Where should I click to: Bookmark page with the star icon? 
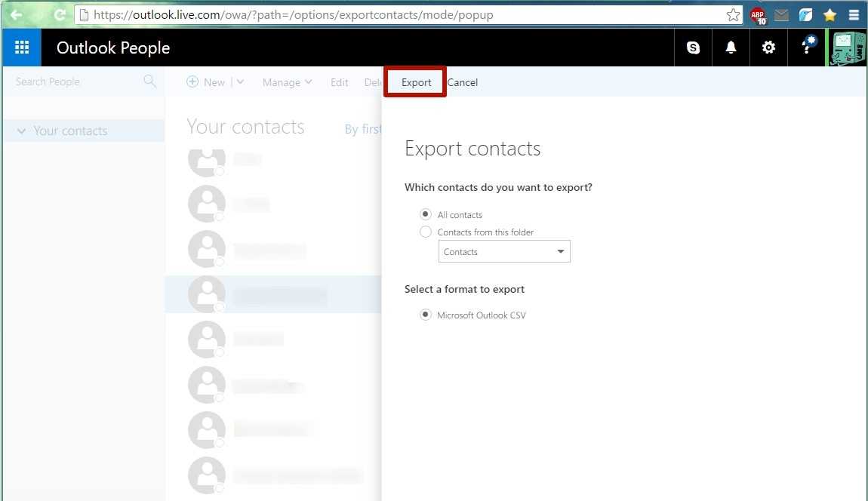click(x=733, y=15)
